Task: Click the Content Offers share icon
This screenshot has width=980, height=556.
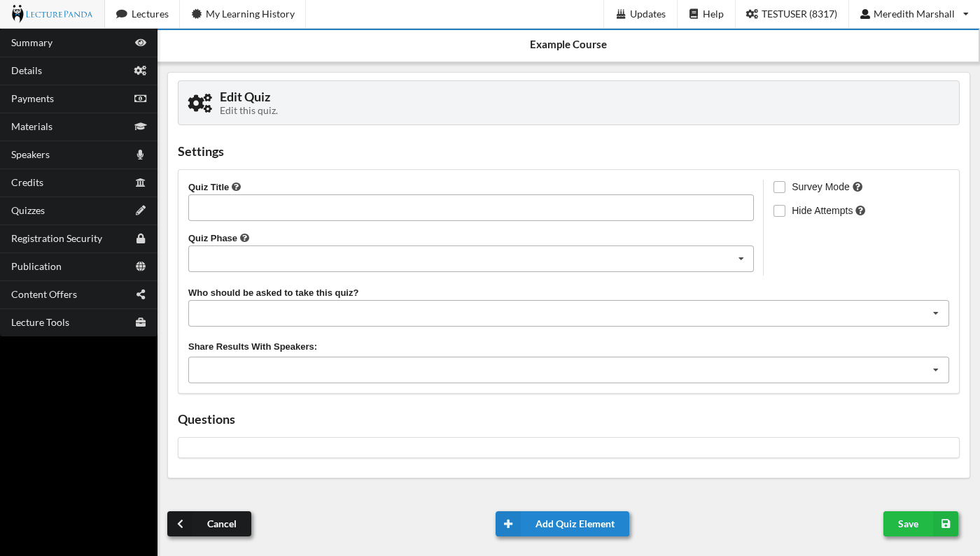Action: 141,294
